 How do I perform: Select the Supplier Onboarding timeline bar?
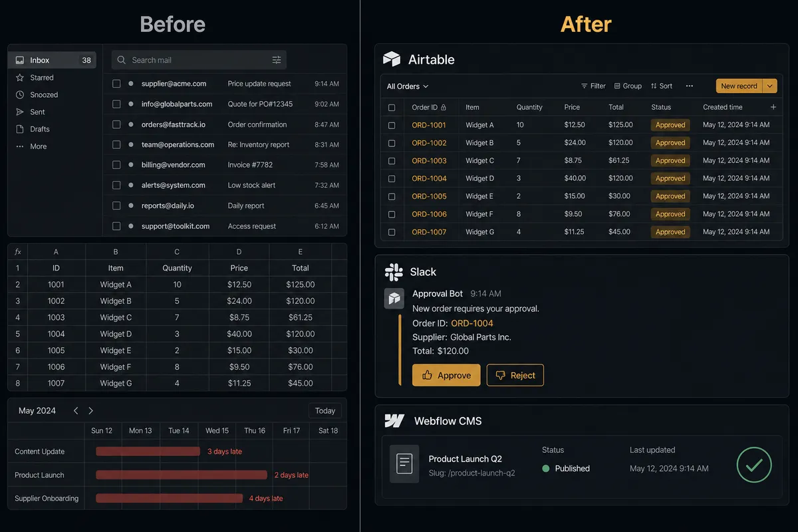click(x=169, y=498)
